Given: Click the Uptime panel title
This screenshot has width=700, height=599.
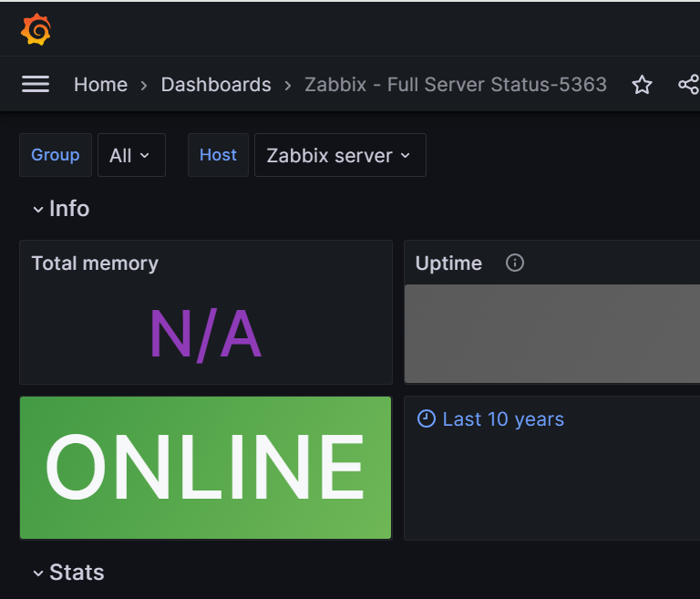Looking at the screenshot, I should coord(448,263).
